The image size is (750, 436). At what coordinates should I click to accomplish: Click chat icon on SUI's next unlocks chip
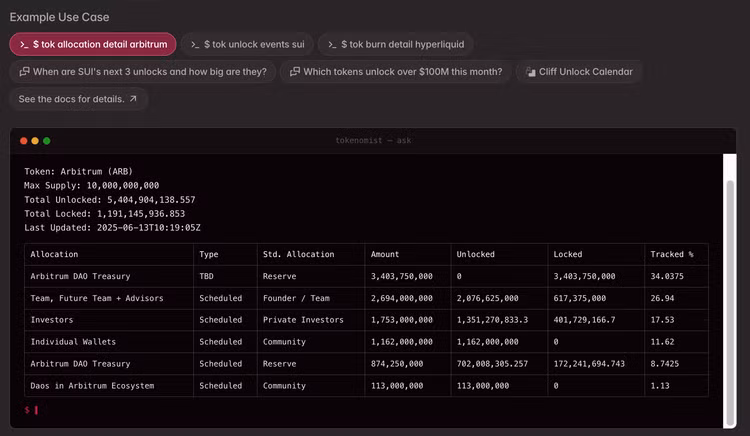[24, 72]
